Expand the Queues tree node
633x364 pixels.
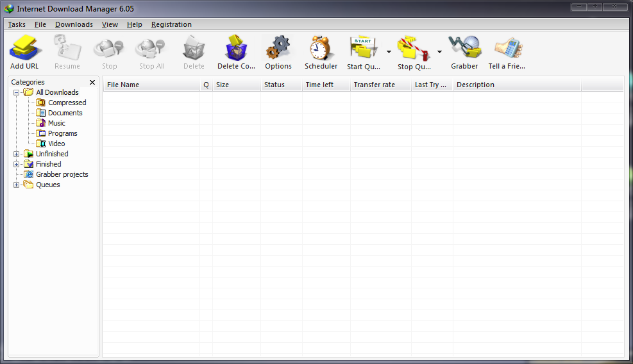16,185
